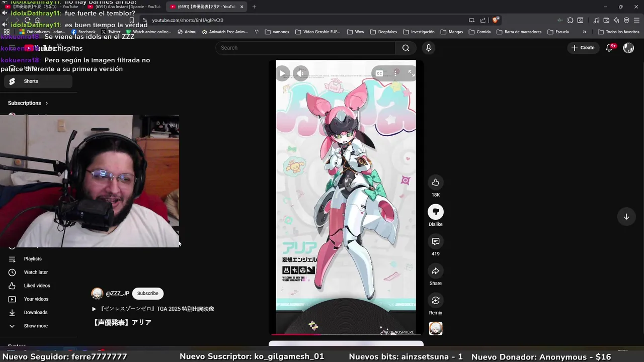Open the sidebar search panel icon
Image resolution: width=644 pixels, height=362 pixels.
pyautogui.click(x=580, y=20)
